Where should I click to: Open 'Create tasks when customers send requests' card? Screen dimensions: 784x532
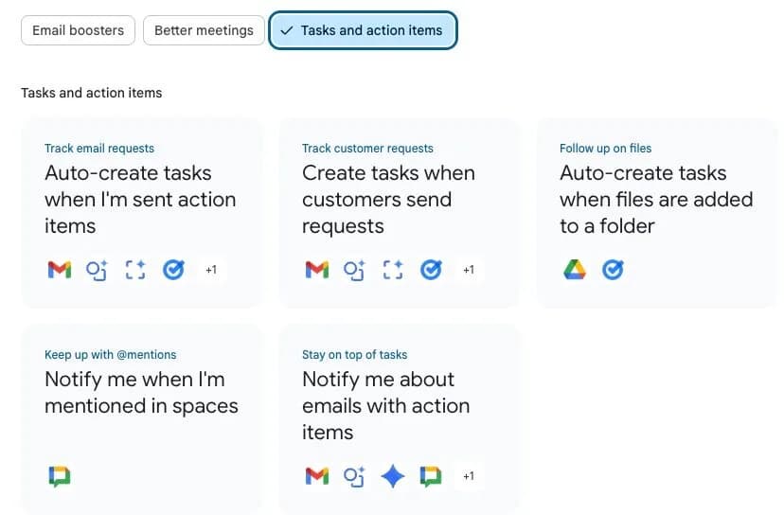399,213
